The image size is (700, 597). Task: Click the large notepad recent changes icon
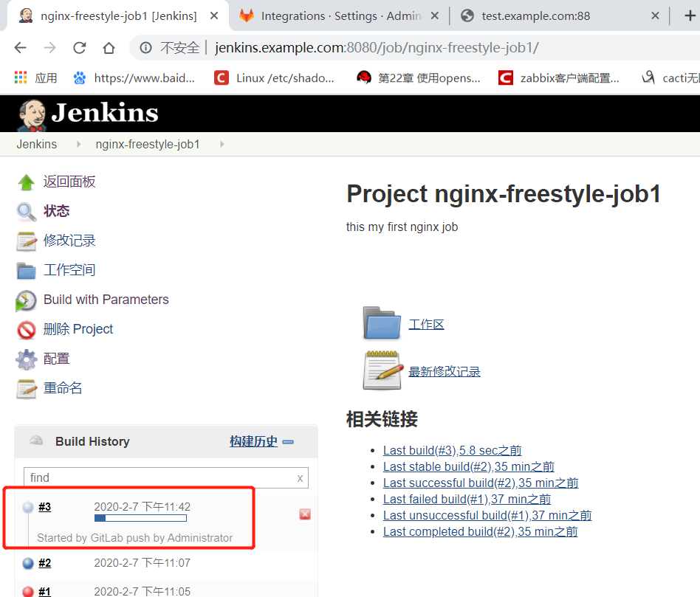pos(383,370)
